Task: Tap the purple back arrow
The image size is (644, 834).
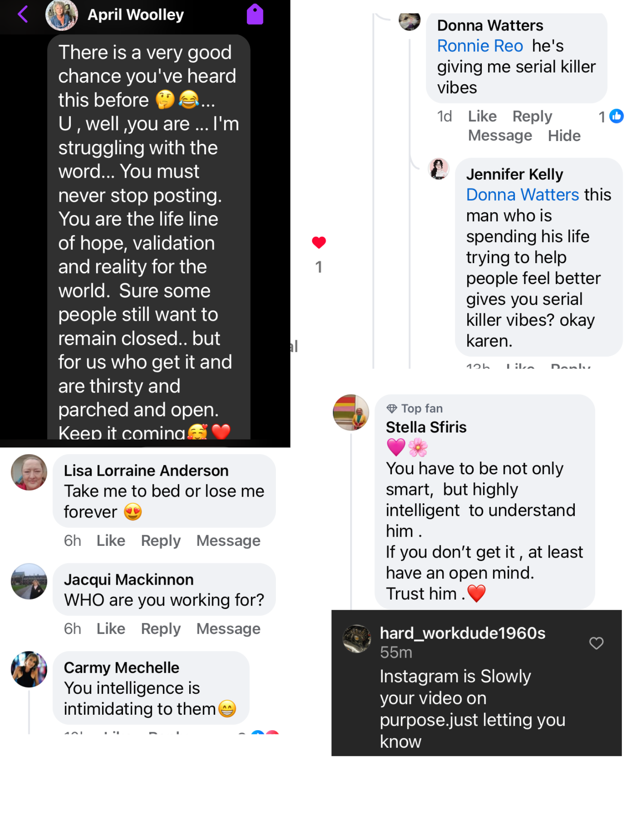Action: [23, 14]
